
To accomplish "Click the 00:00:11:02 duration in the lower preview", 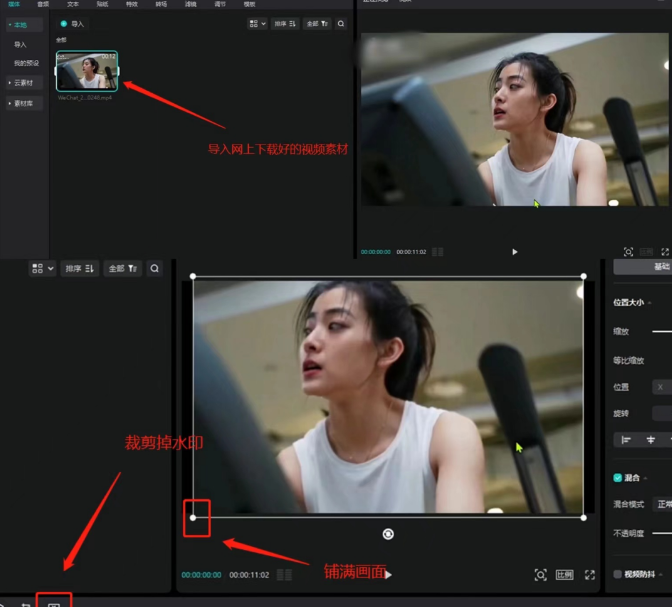I will pos(249,575).
